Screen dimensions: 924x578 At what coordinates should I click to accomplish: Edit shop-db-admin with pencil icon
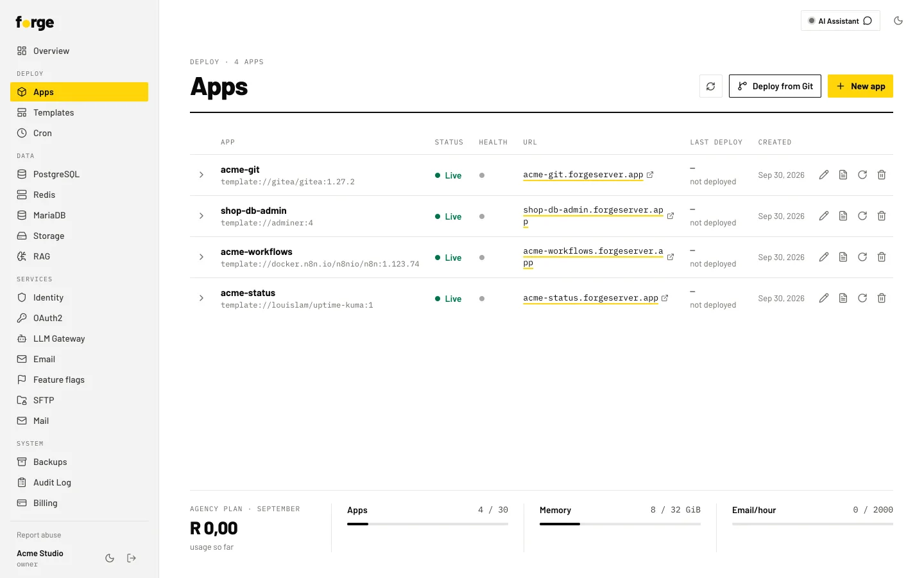coord(824,216)
